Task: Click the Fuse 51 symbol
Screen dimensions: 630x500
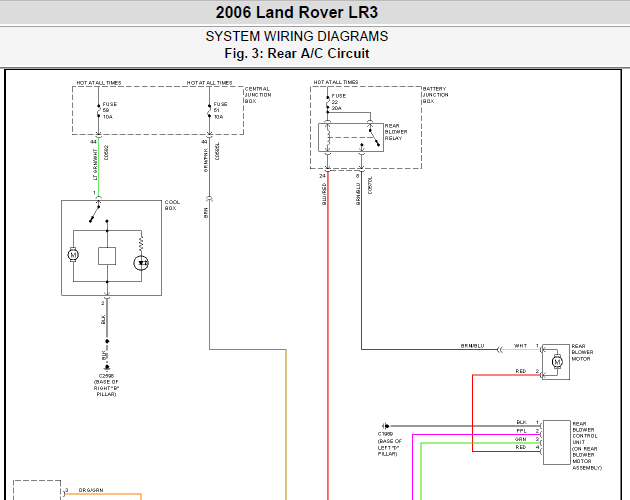Action: pyautogui.click(x=209, y=111)
